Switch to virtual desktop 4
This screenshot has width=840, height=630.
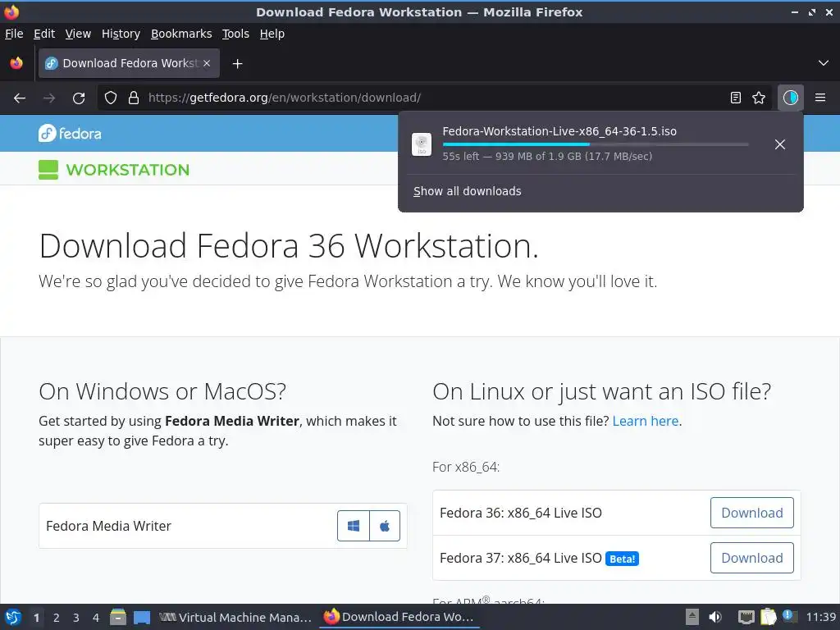tap(96, 618)
